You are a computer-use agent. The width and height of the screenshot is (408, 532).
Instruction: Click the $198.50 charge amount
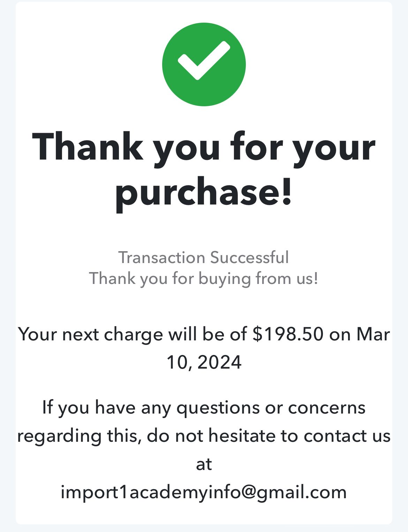pyautogui.click(x=288, y=334)
